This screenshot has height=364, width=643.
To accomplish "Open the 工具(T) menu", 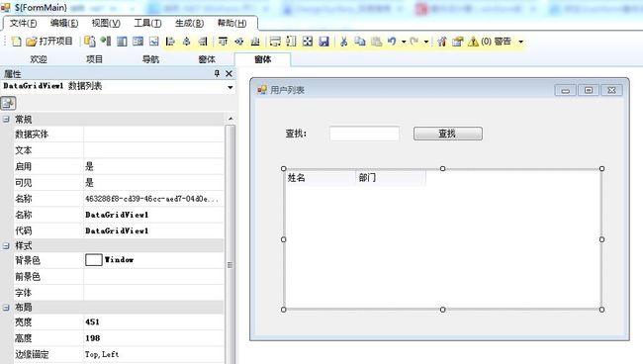I will (148, 24).
